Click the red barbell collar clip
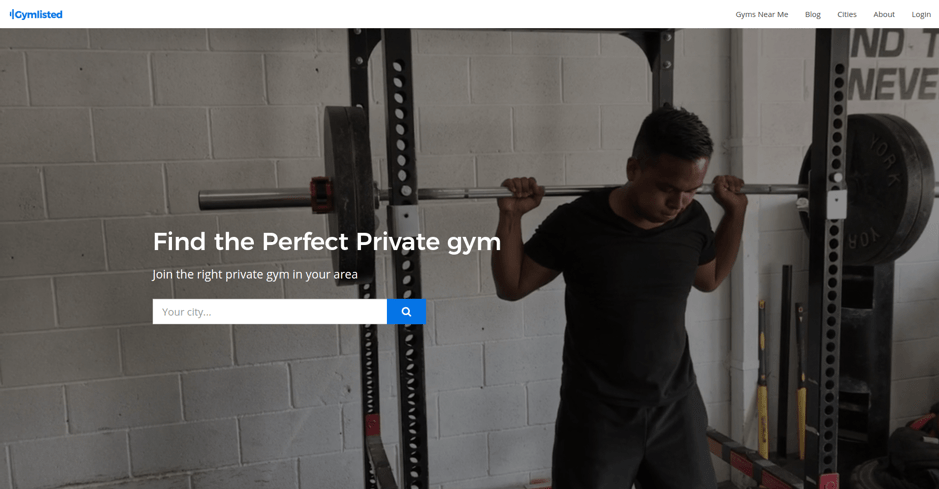This screenshot has height=489, width=939. click(320, 195)
